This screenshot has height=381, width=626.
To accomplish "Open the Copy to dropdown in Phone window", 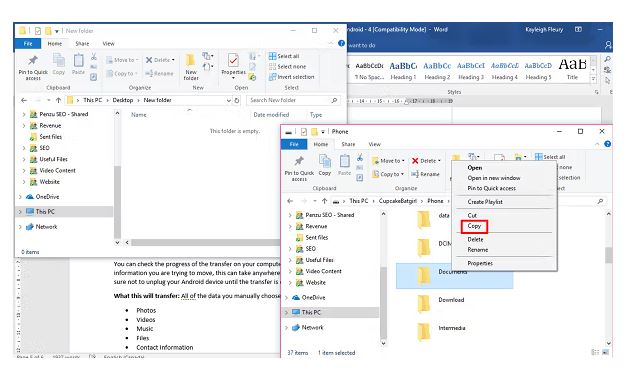I will [x=388, y=174].
